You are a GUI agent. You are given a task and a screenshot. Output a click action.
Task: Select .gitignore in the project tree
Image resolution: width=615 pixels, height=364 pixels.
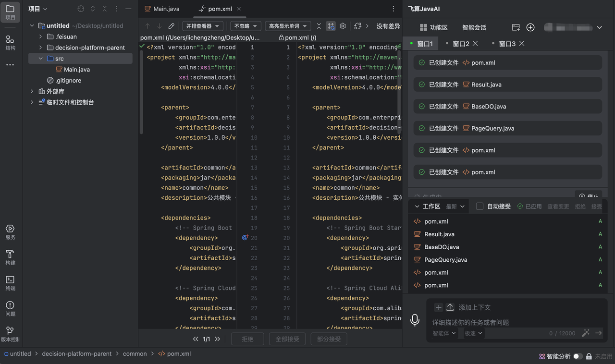68,81
